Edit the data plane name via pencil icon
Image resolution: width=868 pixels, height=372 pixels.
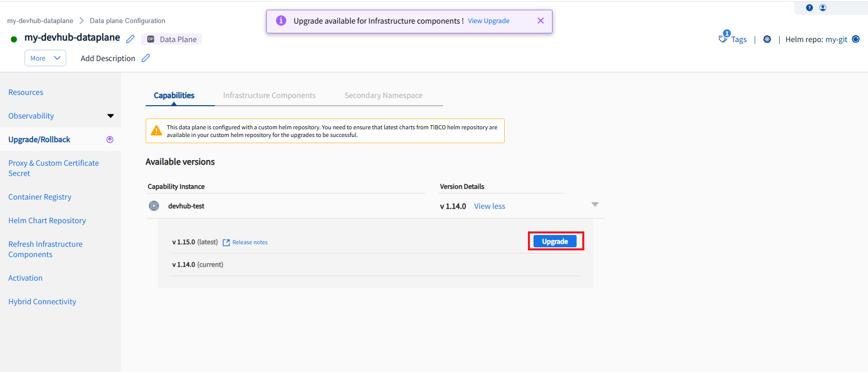point(130,39)
